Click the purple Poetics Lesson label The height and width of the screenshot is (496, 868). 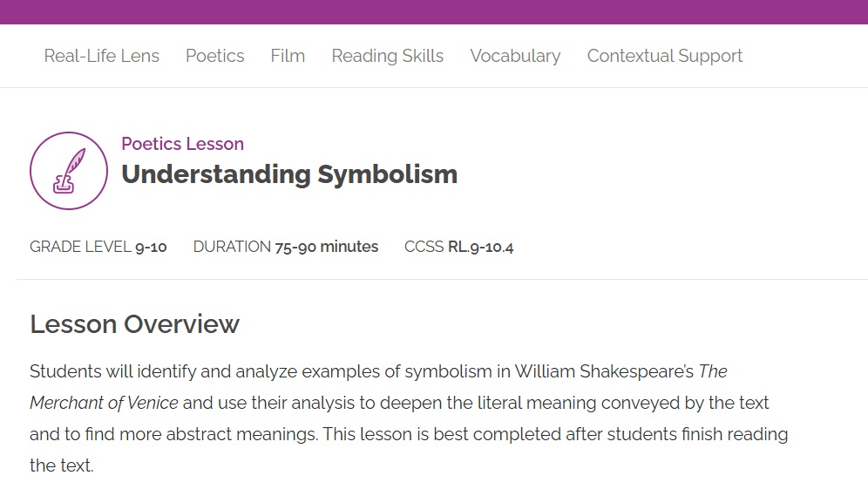(x=182, y=144)
